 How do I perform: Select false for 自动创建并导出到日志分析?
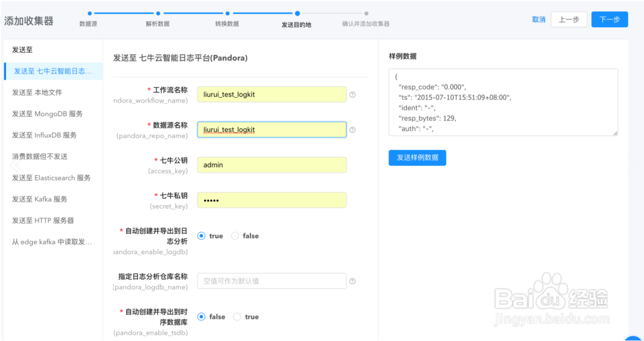[x=234, y=236]
